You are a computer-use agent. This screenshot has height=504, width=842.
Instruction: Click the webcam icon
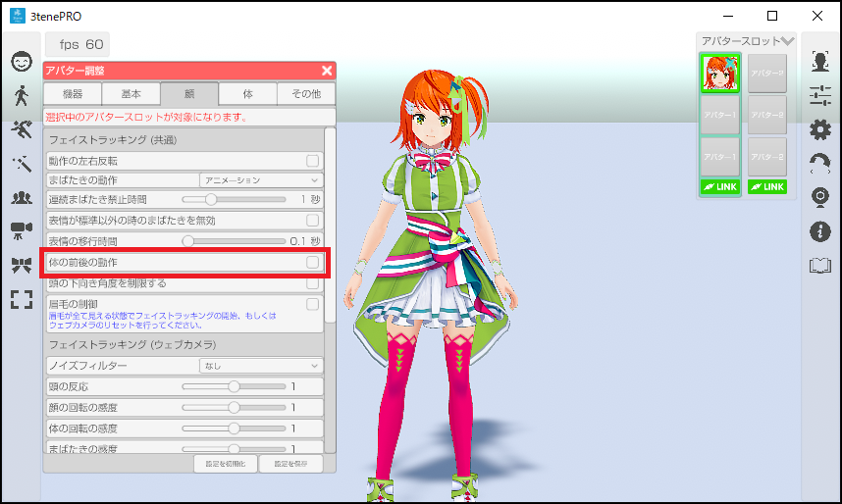pos(820,197)
